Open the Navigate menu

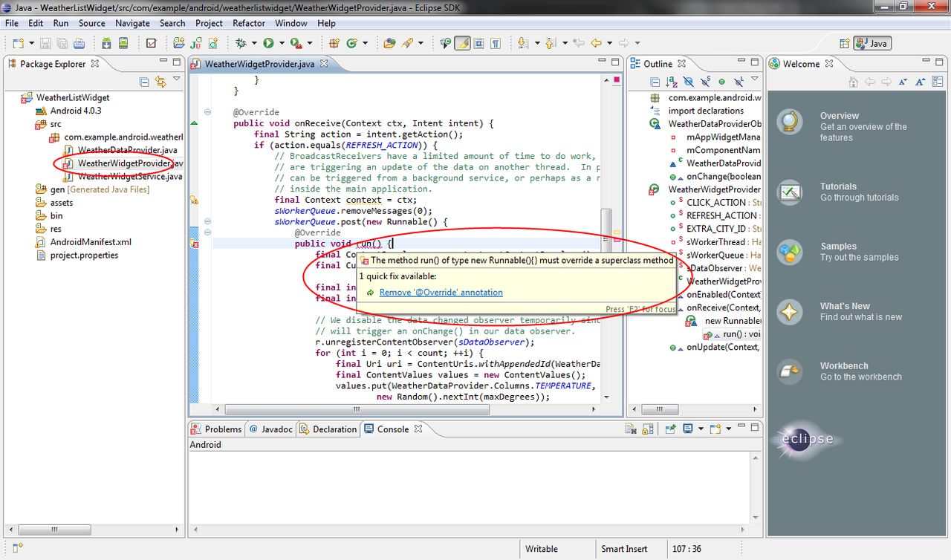pos(132,23)
